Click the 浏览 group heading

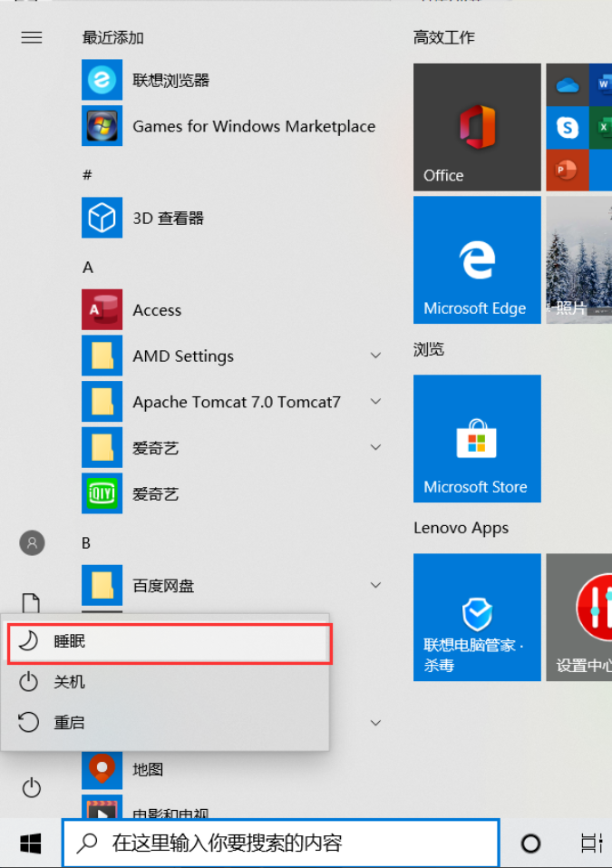(x=429, y=349)
